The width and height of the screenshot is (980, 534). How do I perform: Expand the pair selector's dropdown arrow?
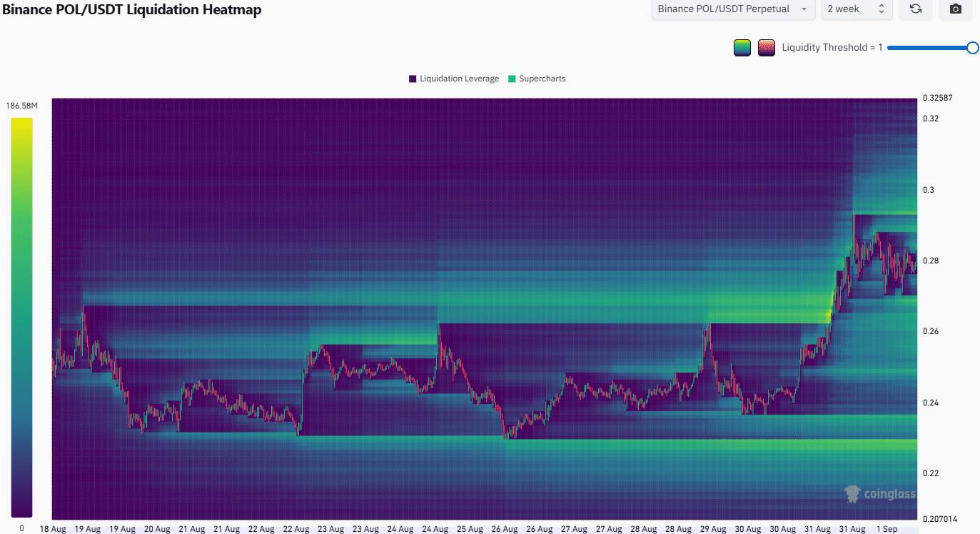point(804,9)
